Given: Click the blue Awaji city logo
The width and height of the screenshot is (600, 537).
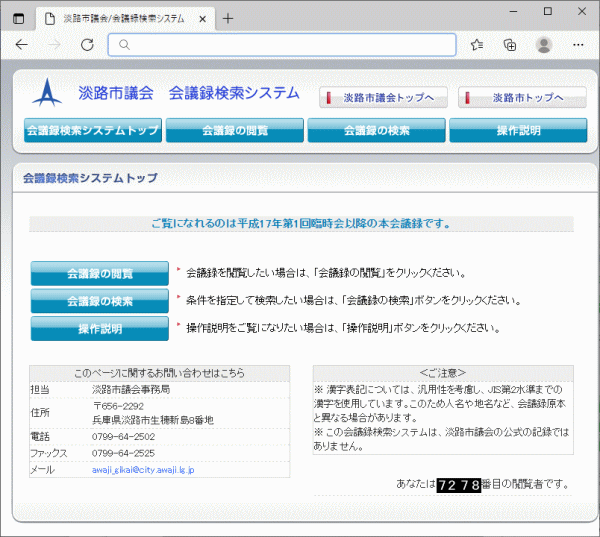Looking at the screenshot, I should coord(47,92).
